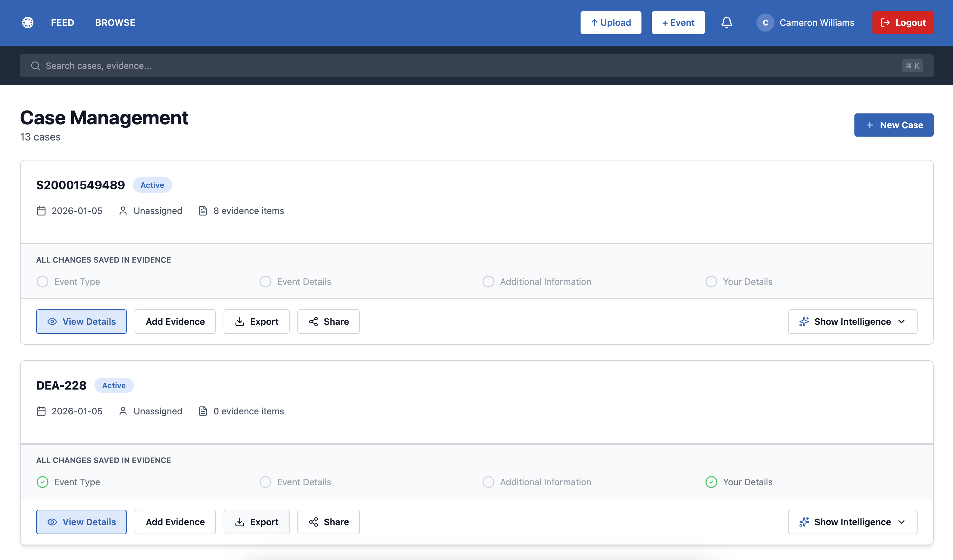Expand Show Intelligence on case S20001549489
This screenshot has height=560, width=953.
click(x=852, y=322)
